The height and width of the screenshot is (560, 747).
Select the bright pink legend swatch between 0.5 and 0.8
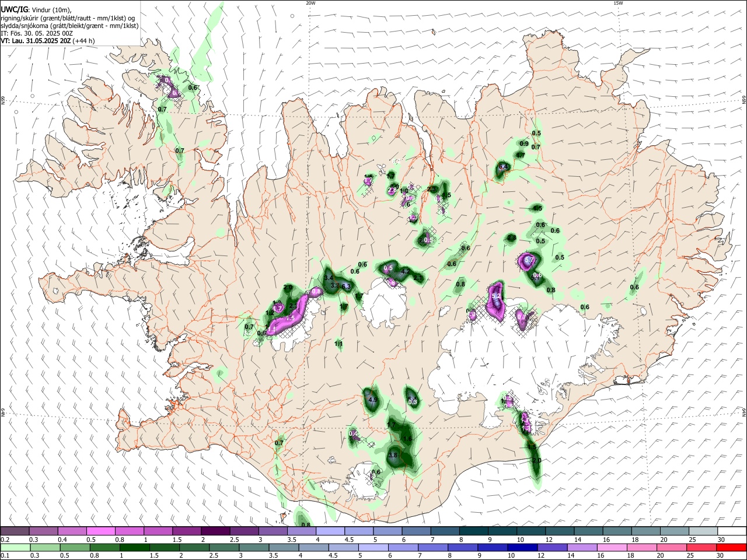[100, 531]
